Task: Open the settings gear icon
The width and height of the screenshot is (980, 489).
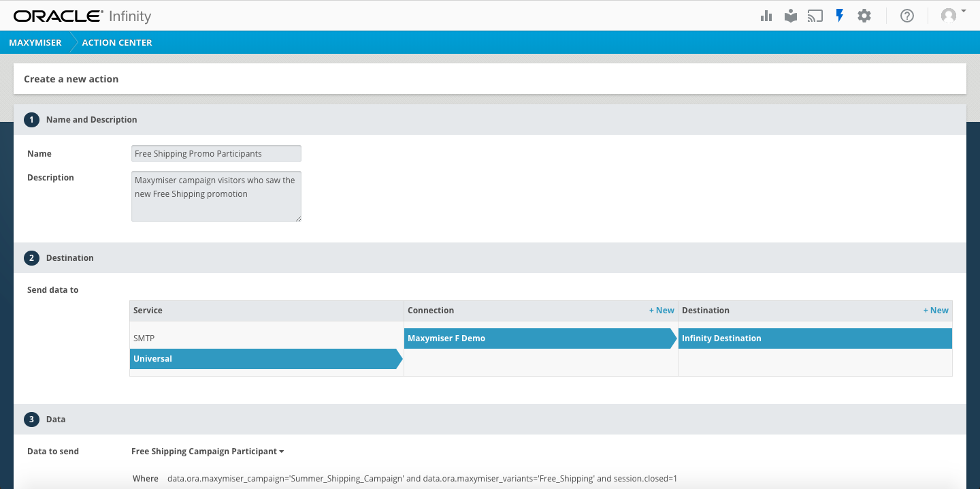Action: tap(864, 16)
